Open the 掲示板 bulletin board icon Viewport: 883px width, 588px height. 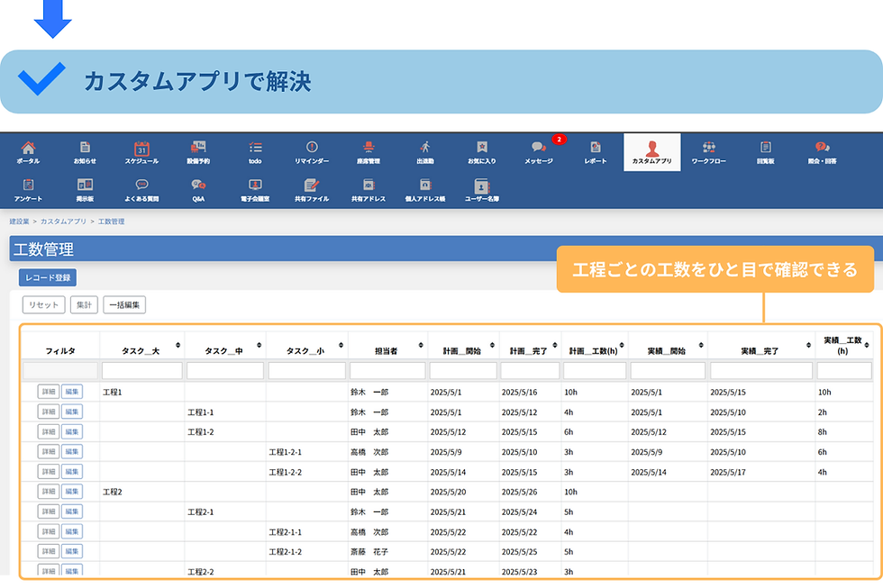click(x=85, y=190)
